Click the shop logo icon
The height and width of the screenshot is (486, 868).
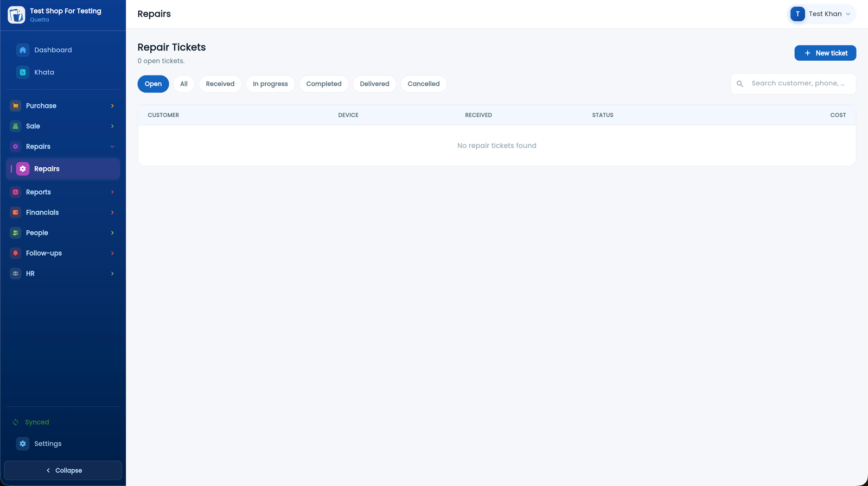click(x=16, y=15)
